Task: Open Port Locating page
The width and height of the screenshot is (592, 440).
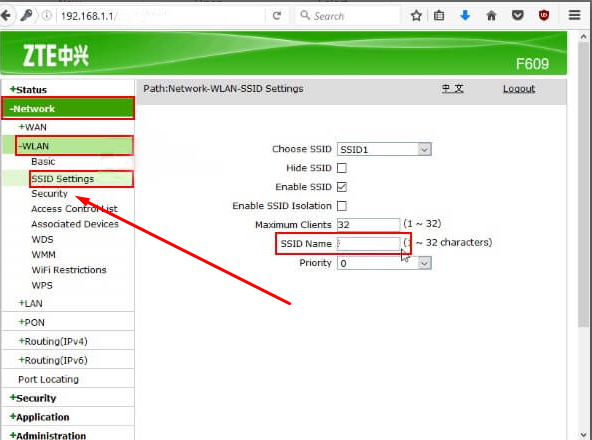Action: point(48,379)
